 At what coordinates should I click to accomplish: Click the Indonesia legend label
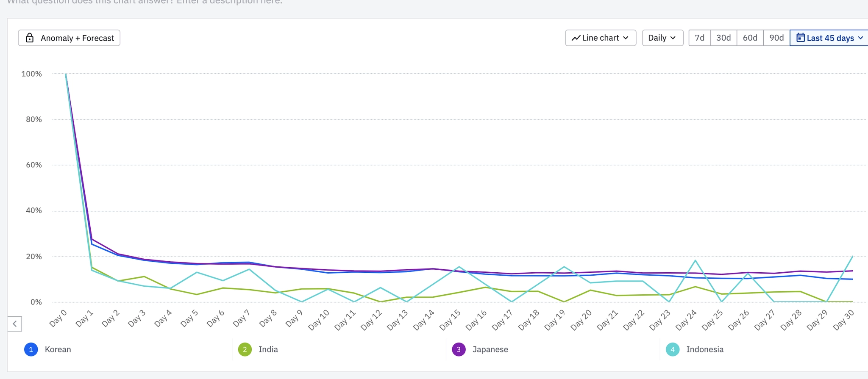click(704, 349)
